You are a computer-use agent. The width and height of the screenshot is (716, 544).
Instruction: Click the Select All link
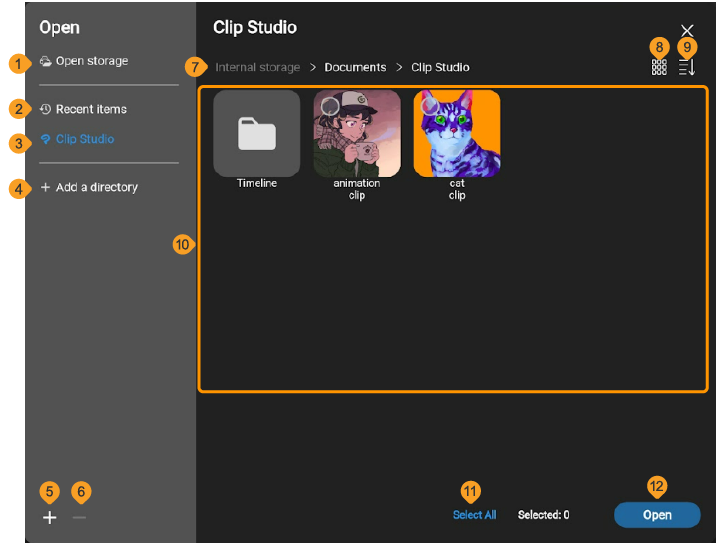(474, 515)
